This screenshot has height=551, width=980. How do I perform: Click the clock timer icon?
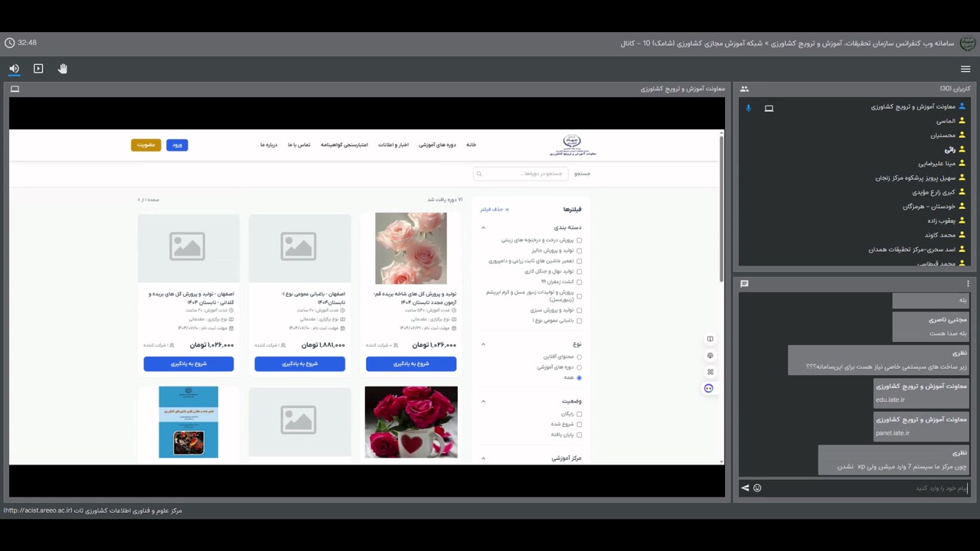(9, 43)
